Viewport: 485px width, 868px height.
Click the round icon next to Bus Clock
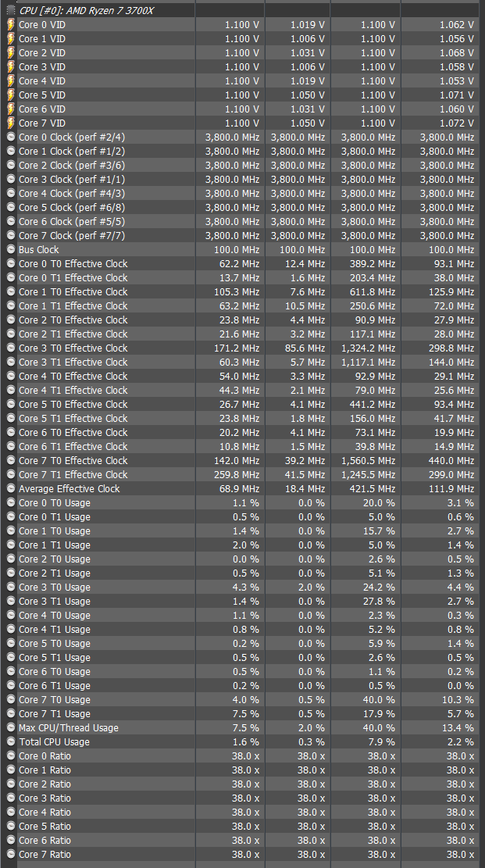pyautogui.click(x=10, y=250)
